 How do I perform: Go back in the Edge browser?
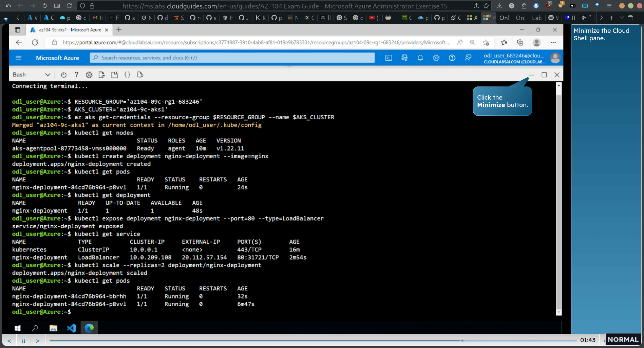[19, 42]
